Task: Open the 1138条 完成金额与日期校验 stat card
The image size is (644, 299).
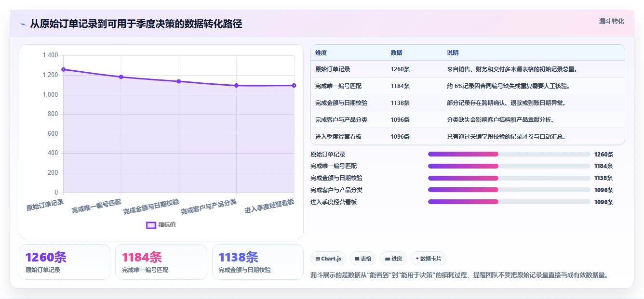Action: pyautogui.click(x=258, y=262)
